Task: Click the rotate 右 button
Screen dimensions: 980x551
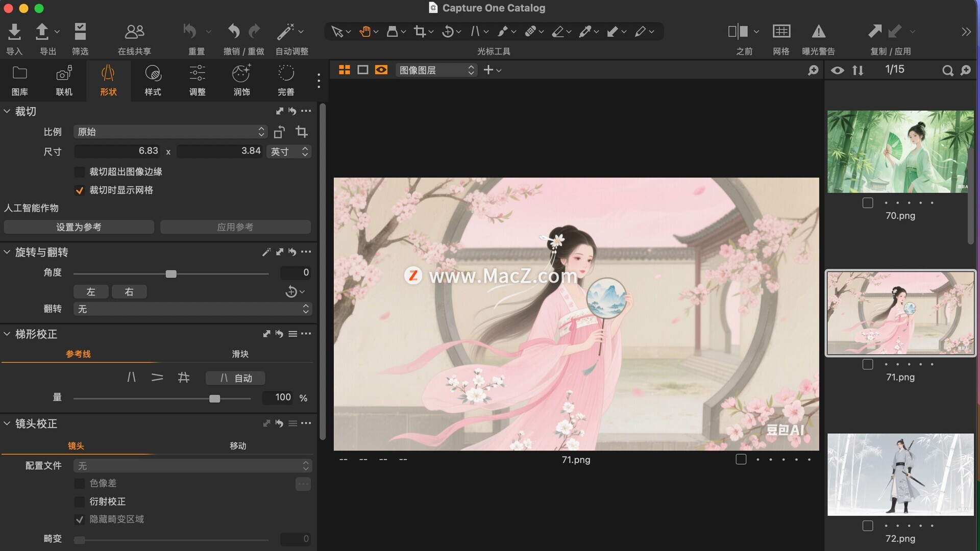Action: (x=129, y=292)
